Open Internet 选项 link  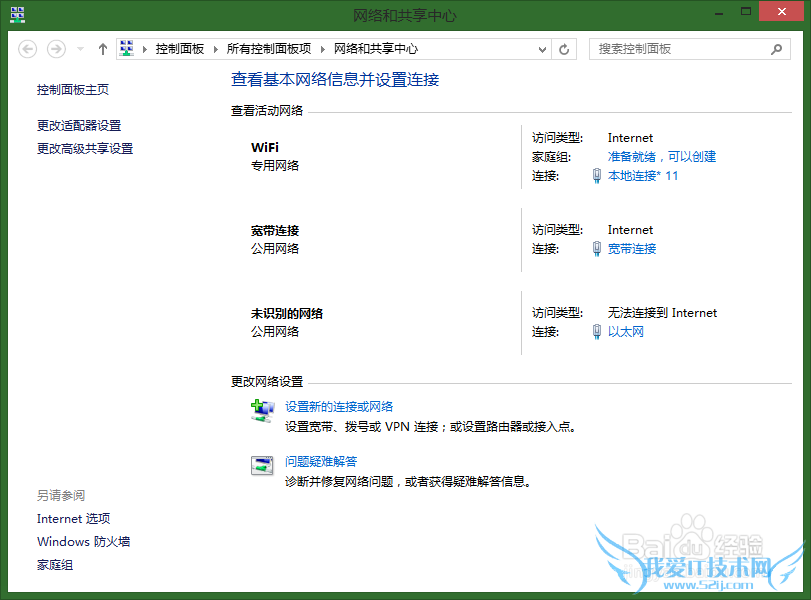point(73,519)
